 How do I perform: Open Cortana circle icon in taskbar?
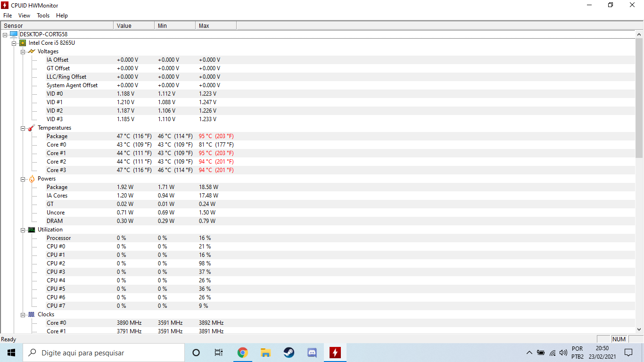pyautogui.click(x=196, y=353)
